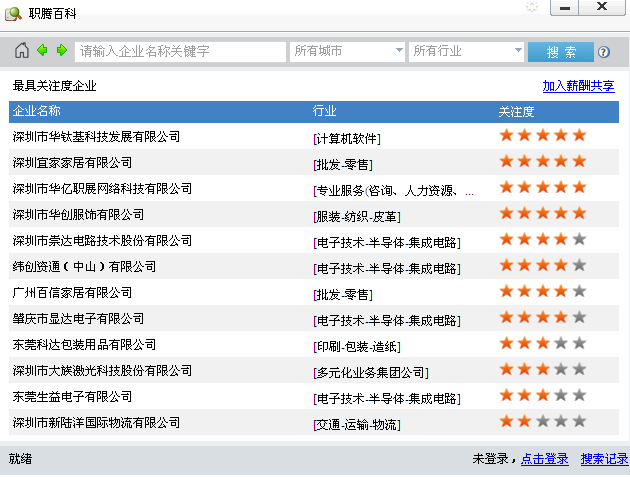The width and height of the screenshot is (630, 477).
Task: Open the help question mark icon
Action: coord(603,52)
